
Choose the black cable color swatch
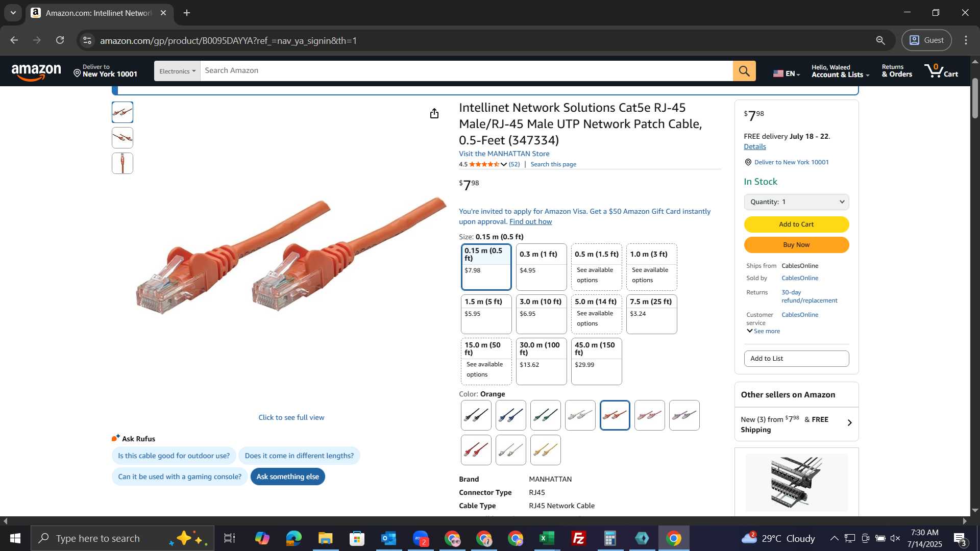[476, 415]
